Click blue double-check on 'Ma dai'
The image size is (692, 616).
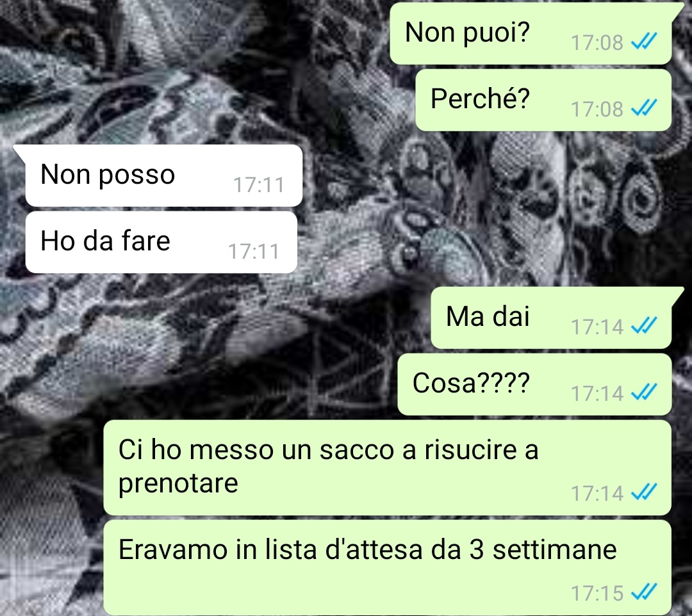[644, 326]
